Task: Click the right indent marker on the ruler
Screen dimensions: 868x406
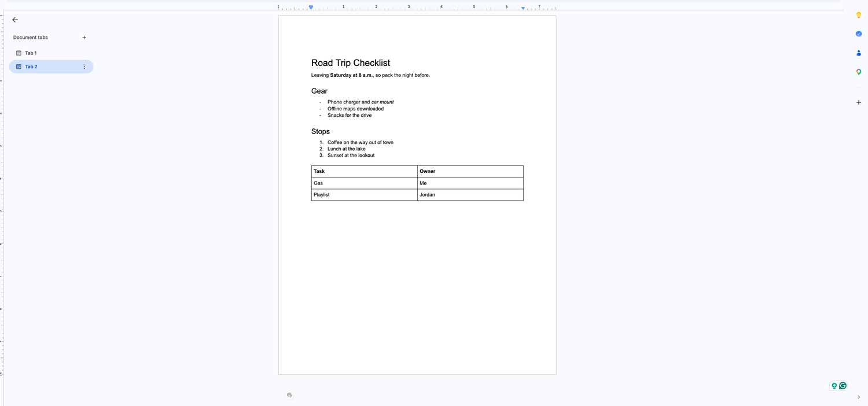Action: (x=523, y=8)
